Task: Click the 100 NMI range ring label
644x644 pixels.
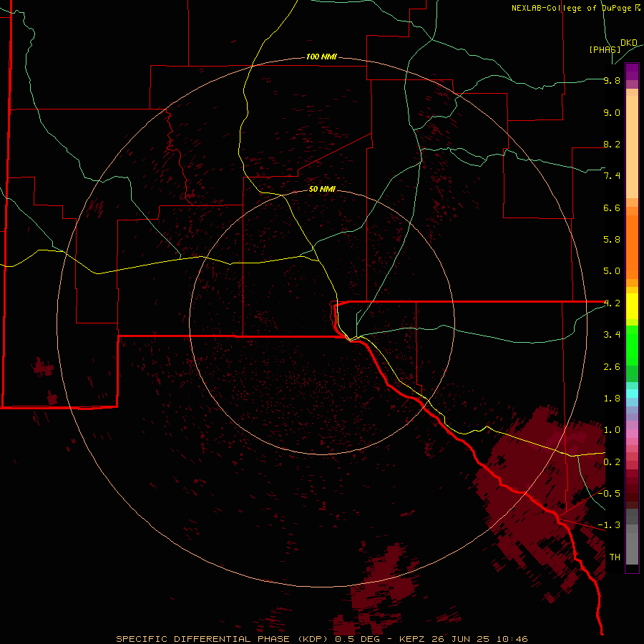Action: pyautogui.click(x=321, y=57)
